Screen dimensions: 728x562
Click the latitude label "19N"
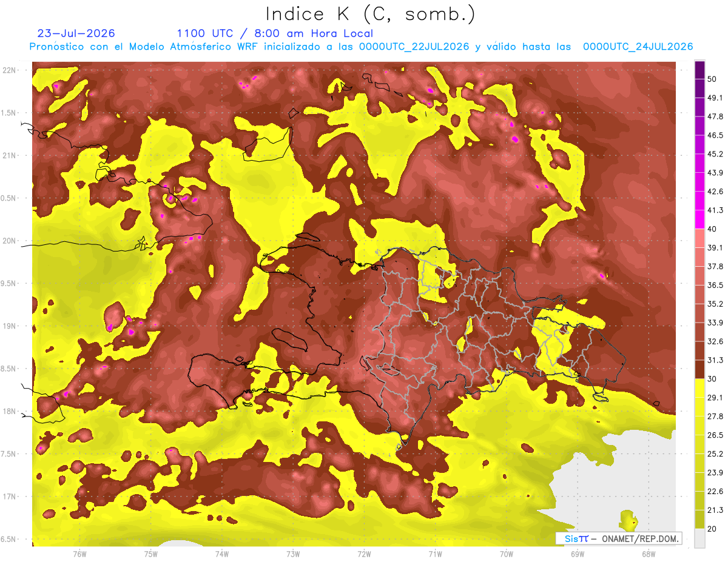10,326
